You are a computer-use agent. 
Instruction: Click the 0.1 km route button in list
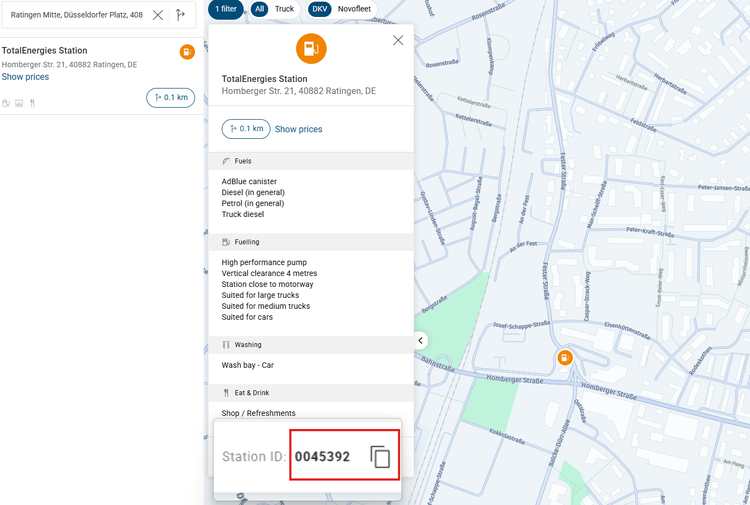point(170,98)
